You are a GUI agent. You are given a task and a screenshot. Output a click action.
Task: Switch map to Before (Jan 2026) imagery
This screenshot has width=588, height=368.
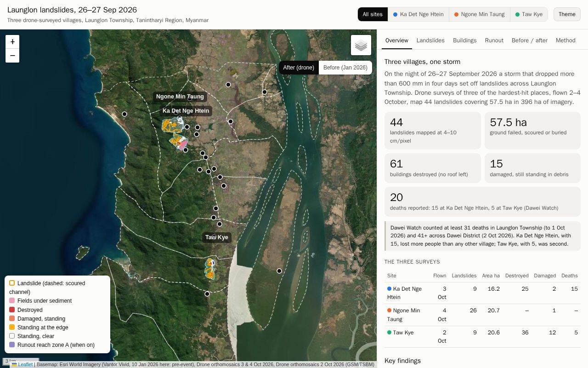(345, 68)
